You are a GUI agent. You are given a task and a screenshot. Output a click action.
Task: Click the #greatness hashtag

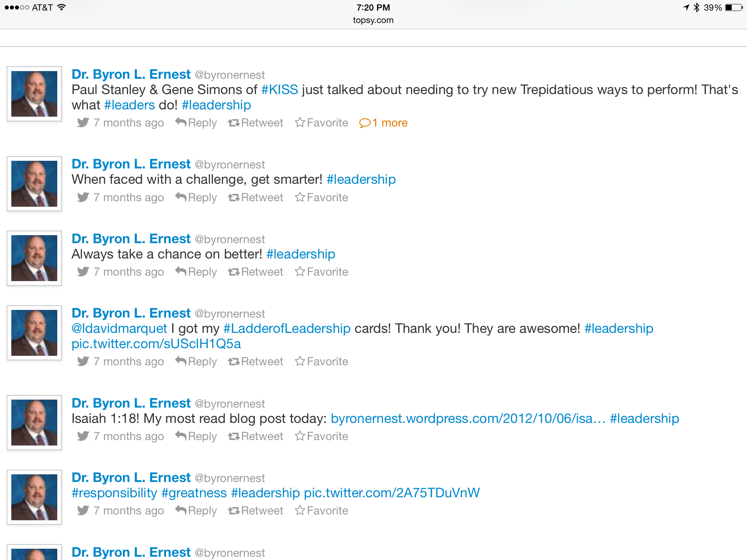point(194,493)
